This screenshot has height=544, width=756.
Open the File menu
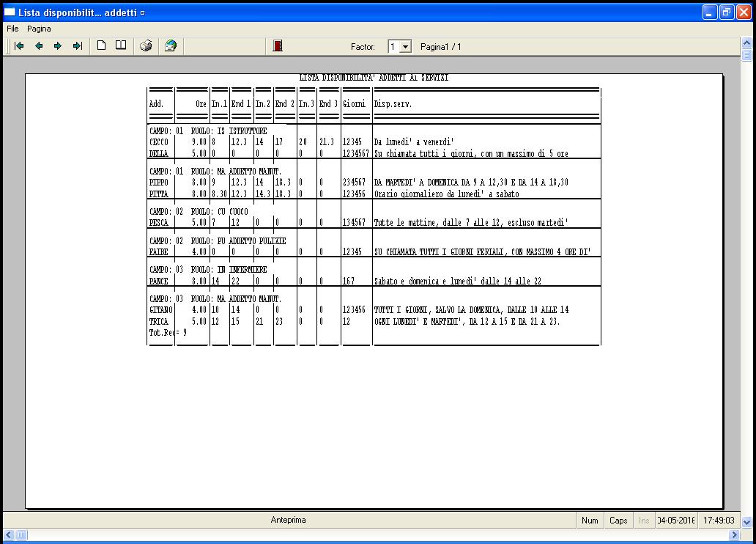click(x=12, y=29)
